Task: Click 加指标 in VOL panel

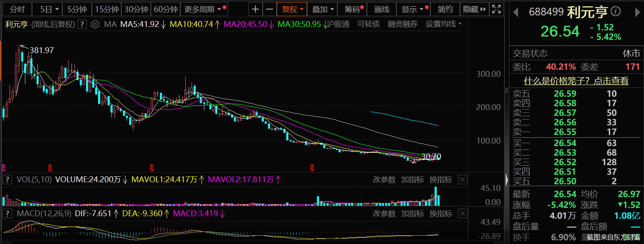Action: pos(413,180)
